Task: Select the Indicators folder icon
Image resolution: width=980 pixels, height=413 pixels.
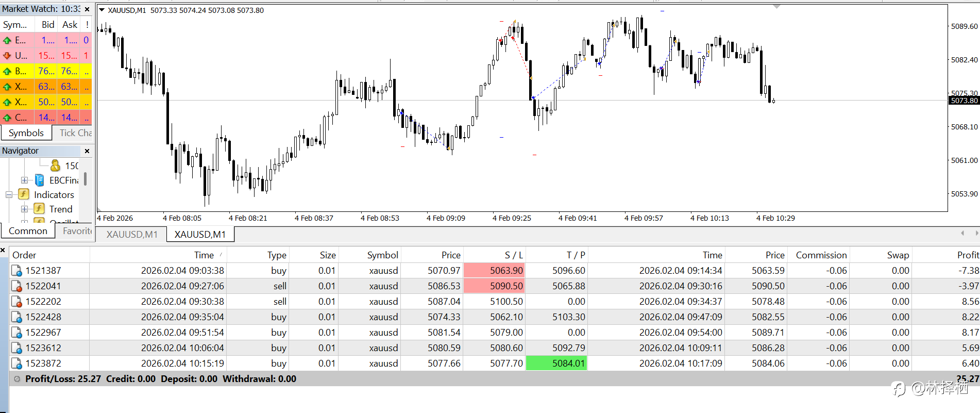Action: click(x=24, y=194)
